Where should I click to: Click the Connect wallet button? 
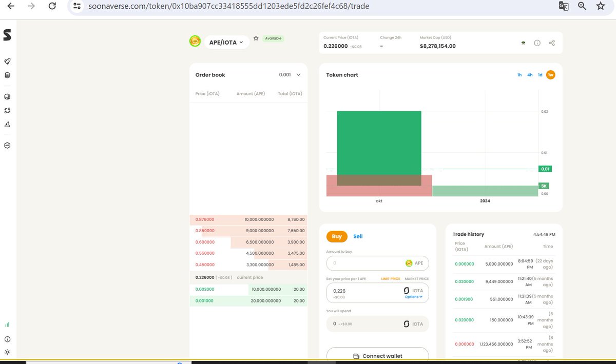(377, 355)
